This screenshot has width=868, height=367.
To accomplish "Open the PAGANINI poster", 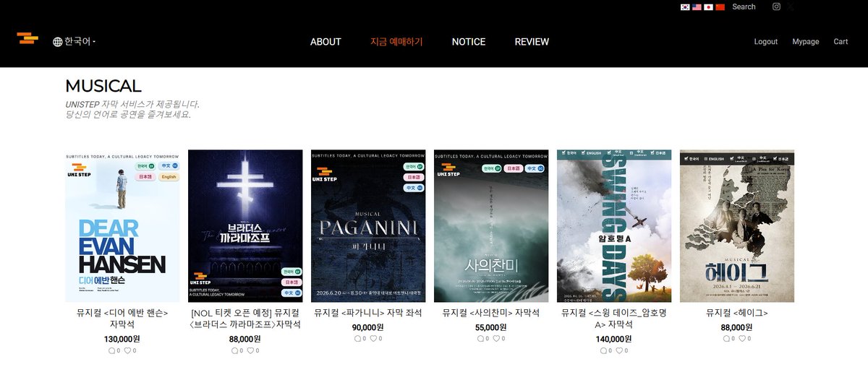I will [x=368, y=225].
